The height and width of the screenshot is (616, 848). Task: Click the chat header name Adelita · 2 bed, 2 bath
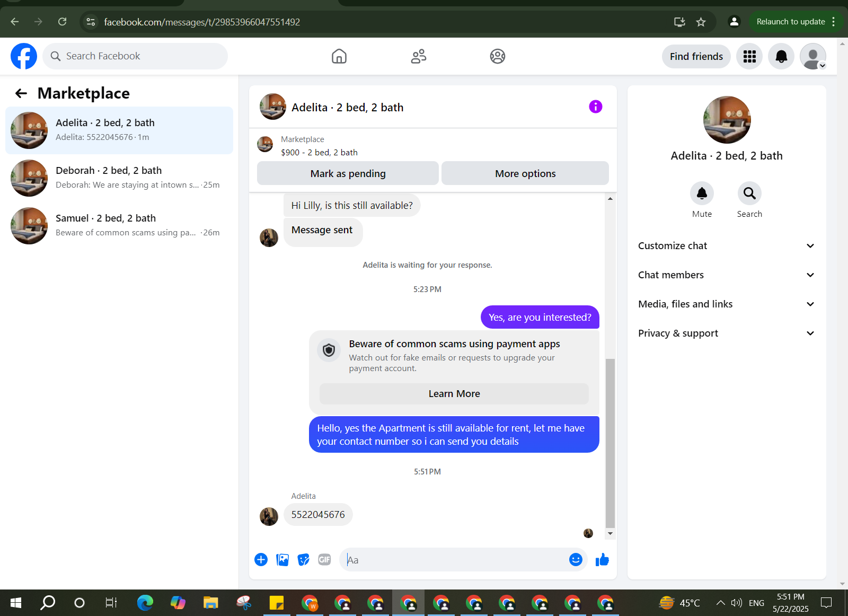point(347,107)
